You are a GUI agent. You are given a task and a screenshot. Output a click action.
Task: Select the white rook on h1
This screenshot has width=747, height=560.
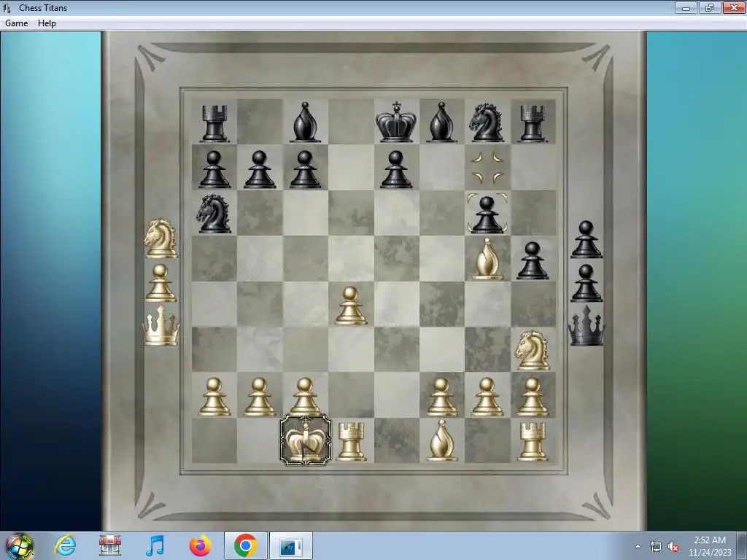[x=533, y=441]
